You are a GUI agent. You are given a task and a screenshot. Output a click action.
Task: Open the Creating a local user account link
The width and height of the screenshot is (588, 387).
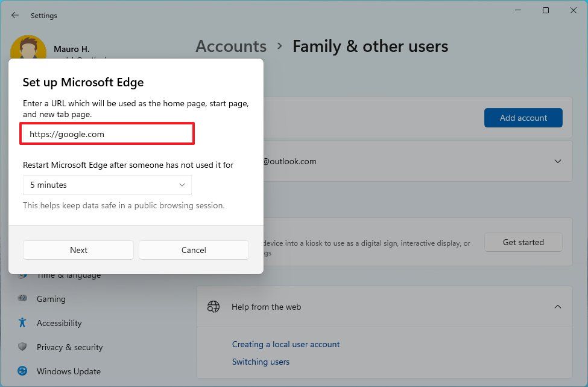(286, 344)
